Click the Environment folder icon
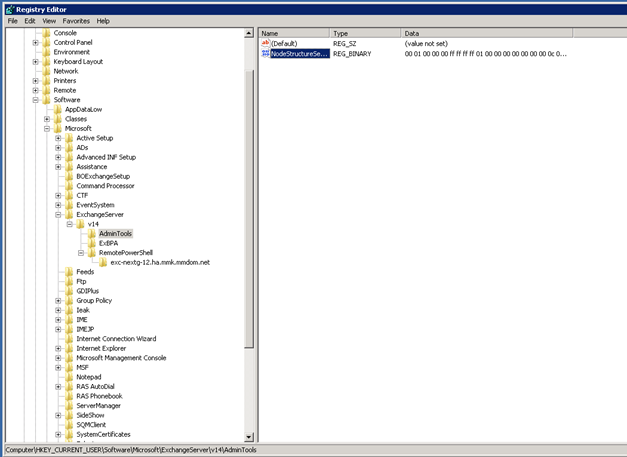The height and width of the screenshot is (457, 627). (x=46, y=52)
